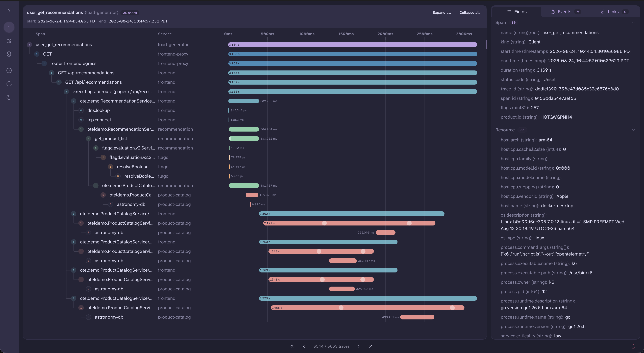Image resolution: width=644 pixels, height=353 pixels.
Task: Collapse executing api route span node badge
Action: pyautogui.click(x=66, y=91)
